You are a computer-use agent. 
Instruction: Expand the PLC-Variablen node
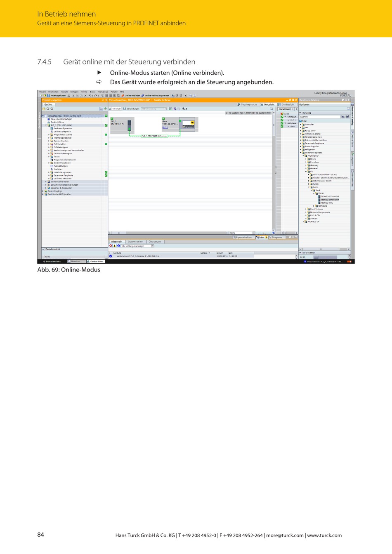pyautogui.click(x=49, y=144)
